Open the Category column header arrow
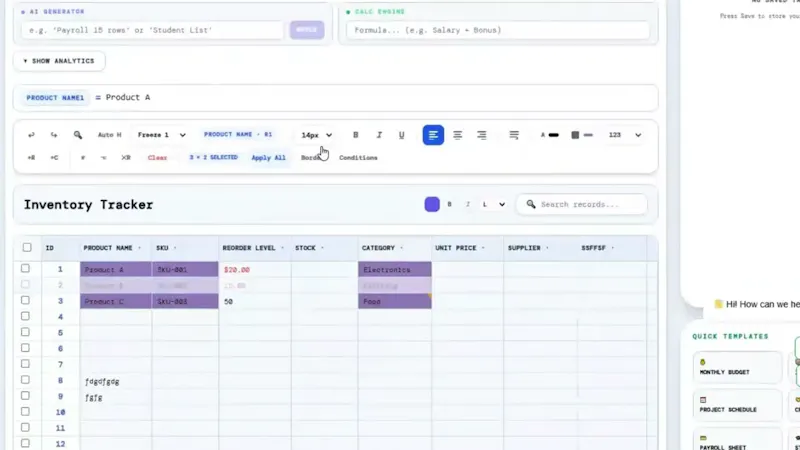The image size is (800, 450). (402, 248)
